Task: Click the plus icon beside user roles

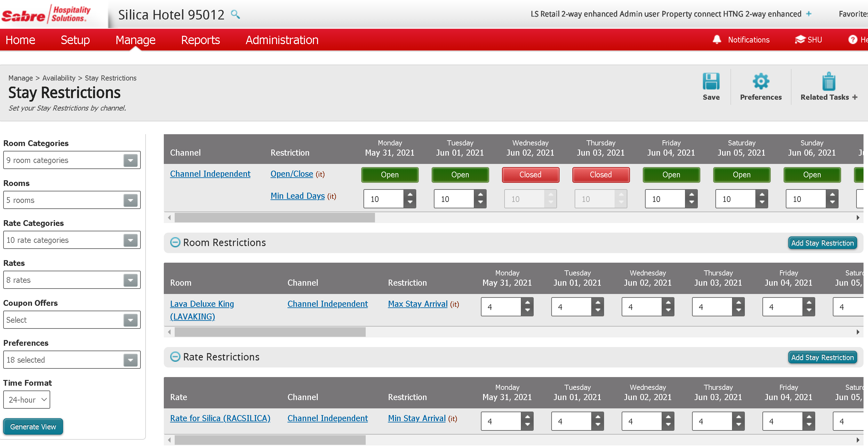Action: (809, 14)
